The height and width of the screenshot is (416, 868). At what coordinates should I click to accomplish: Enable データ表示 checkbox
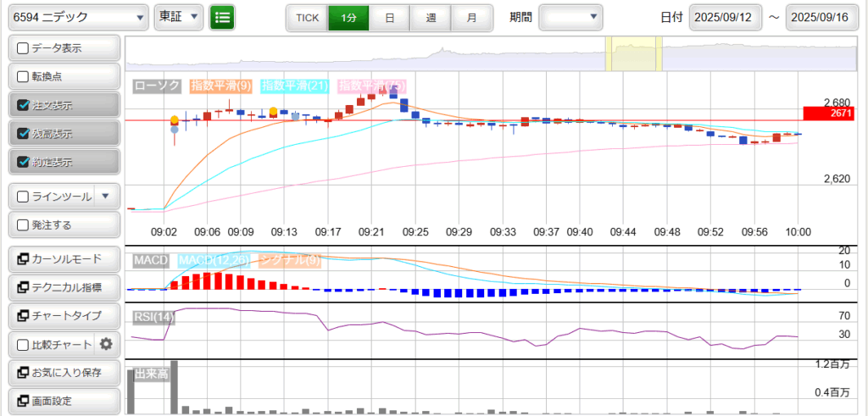point(23,48)
